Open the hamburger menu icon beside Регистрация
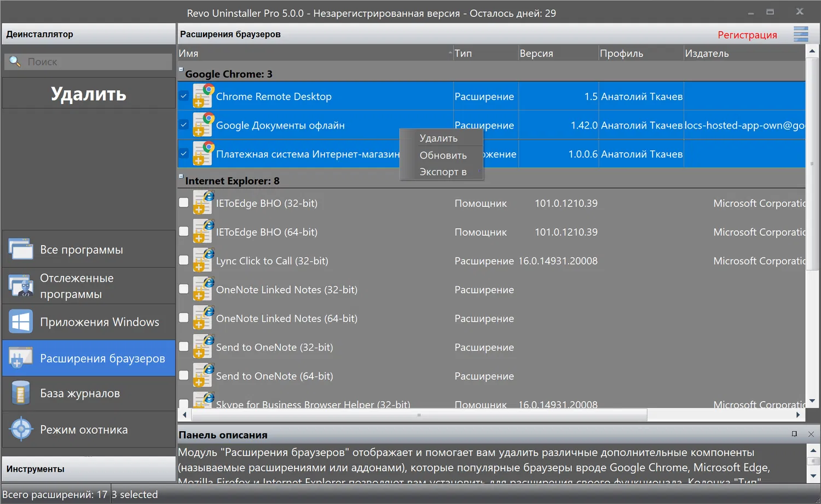This screenshot has width=821, height=504. [801, 34]
